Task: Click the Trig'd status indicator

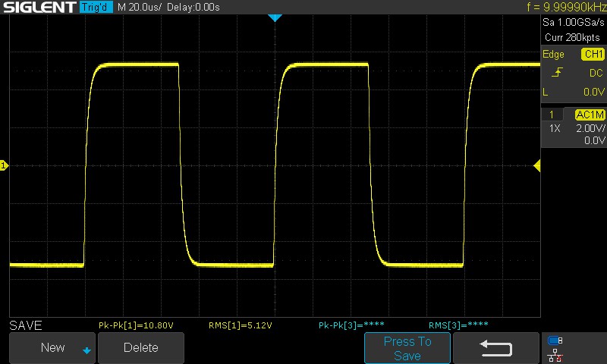Action: pos(96,7)
